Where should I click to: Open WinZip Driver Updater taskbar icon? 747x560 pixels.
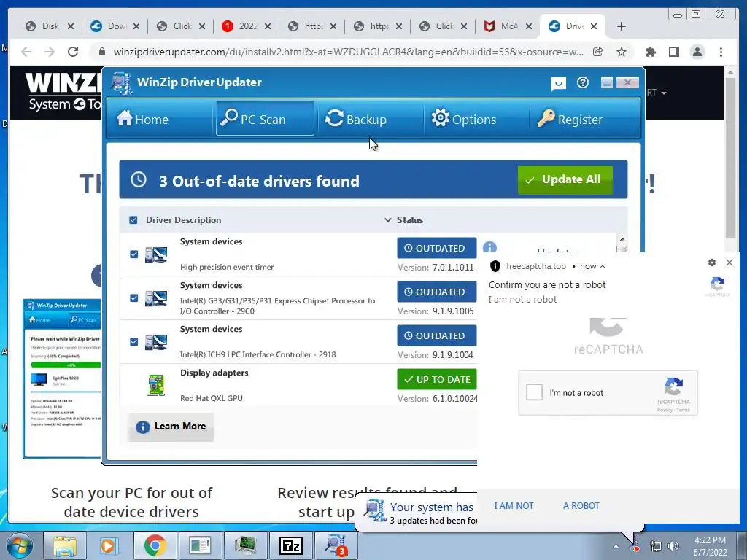[336, 545]
